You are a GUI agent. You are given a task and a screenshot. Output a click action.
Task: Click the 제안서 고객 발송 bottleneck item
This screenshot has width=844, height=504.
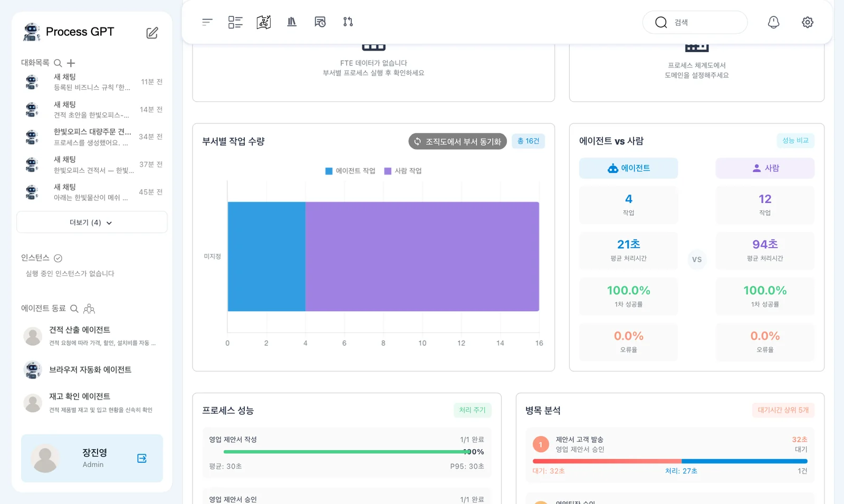(670, 455)
